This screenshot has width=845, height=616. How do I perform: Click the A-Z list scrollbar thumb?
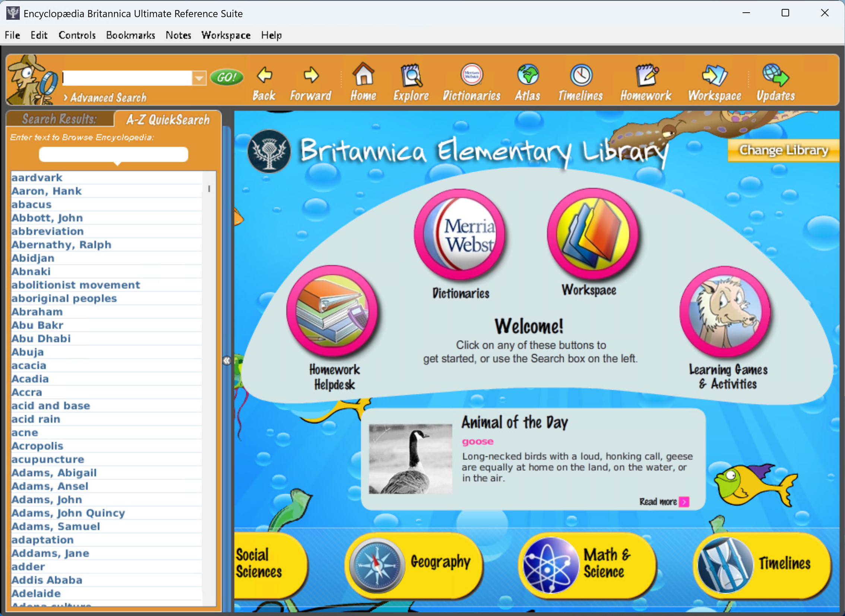(209, 189)
